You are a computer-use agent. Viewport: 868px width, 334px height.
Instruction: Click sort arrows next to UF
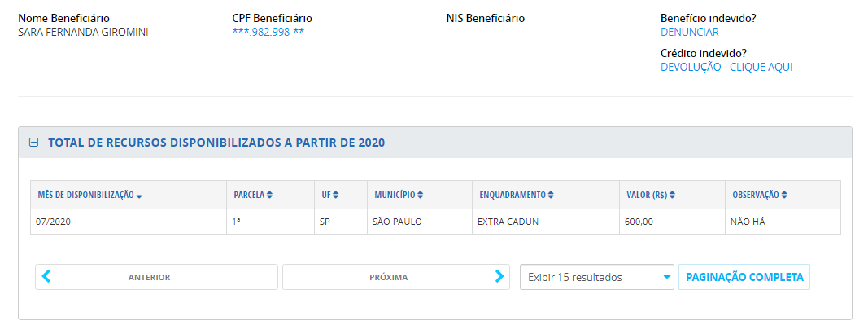pyautogui.click(x=335, y=195)
